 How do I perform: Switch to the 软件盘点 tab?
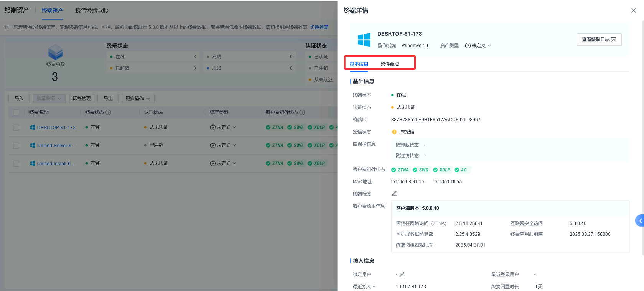[x=390, y=64]
